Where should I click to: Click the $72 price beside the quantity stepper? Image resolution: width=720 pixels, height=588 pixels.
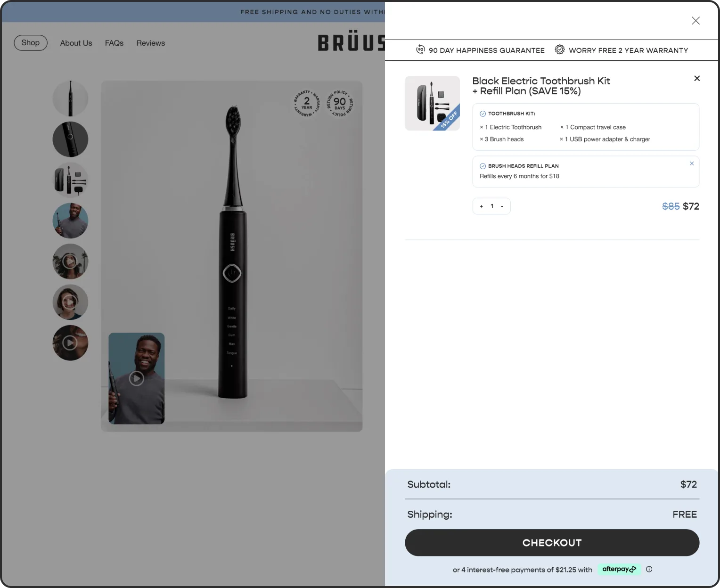tap(691, 206)
